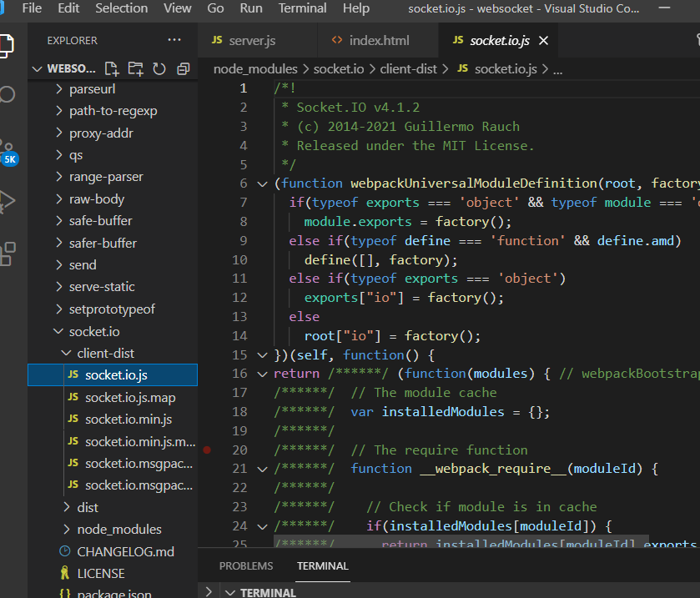Fold the code block at line 6
The image size is (700, 598).
(263, 183)
